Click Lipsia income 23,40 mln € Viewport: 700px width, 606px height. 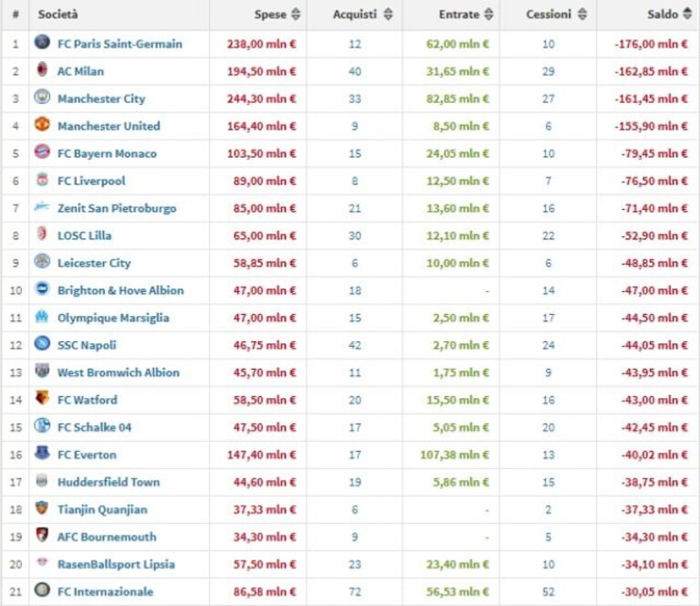coord(457,564)
